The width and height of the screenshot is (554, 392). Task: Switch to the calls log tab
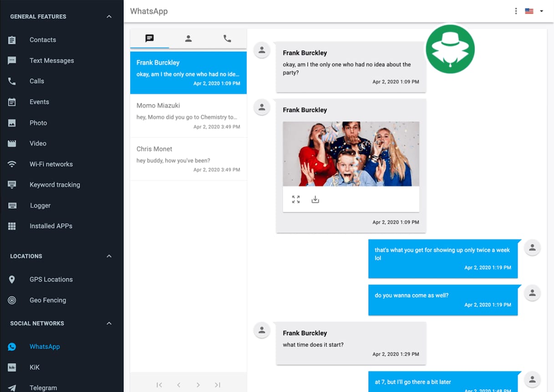point(227,38)
